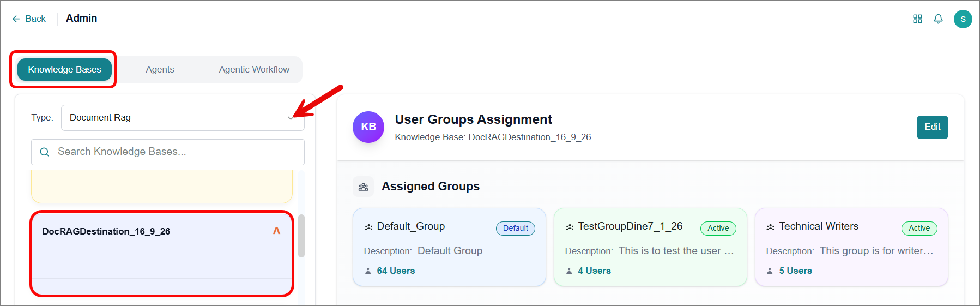Click the Technical Writers group icon
This screenshot has width=980, height=306.
tap(771, 227)
